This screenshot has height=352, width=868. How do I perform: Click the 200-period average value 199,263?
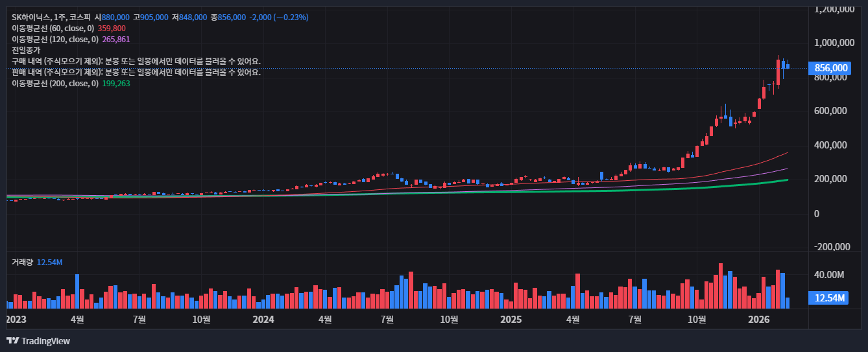pos(116,83)
